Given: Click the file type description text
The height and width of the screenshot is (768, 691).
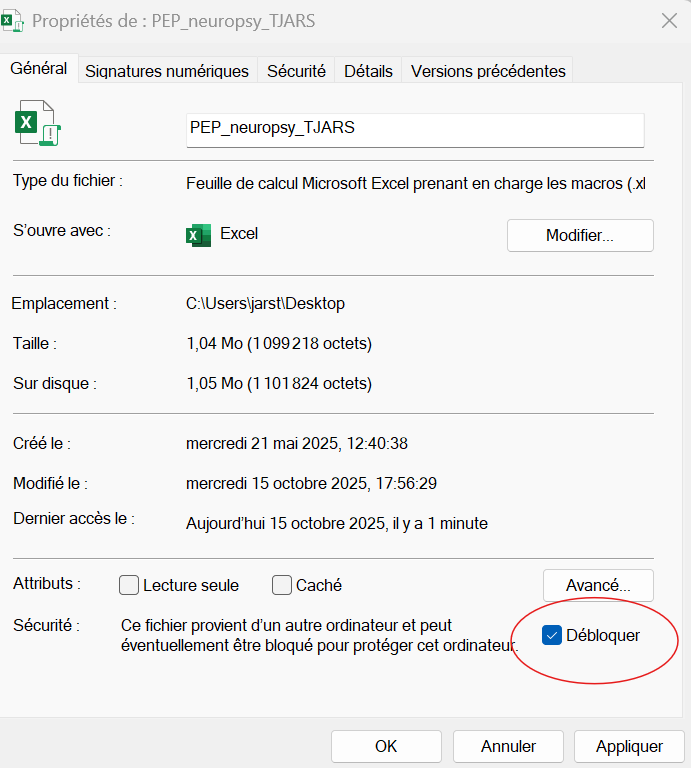Looking at the screenshot, I should pyautogui.click(x=416, y=183).
